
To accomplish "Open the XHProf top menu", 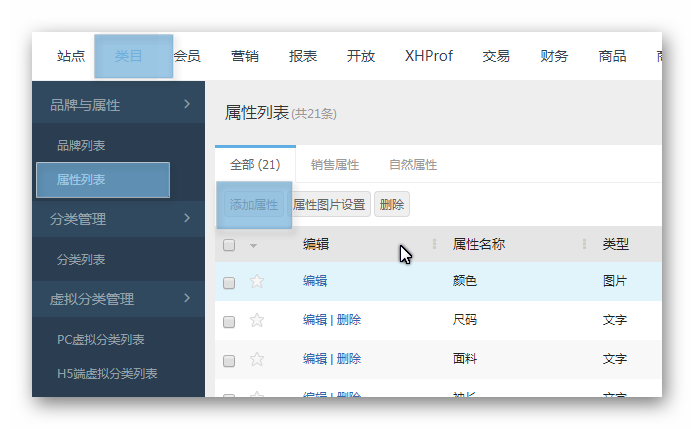I will 428,56.
